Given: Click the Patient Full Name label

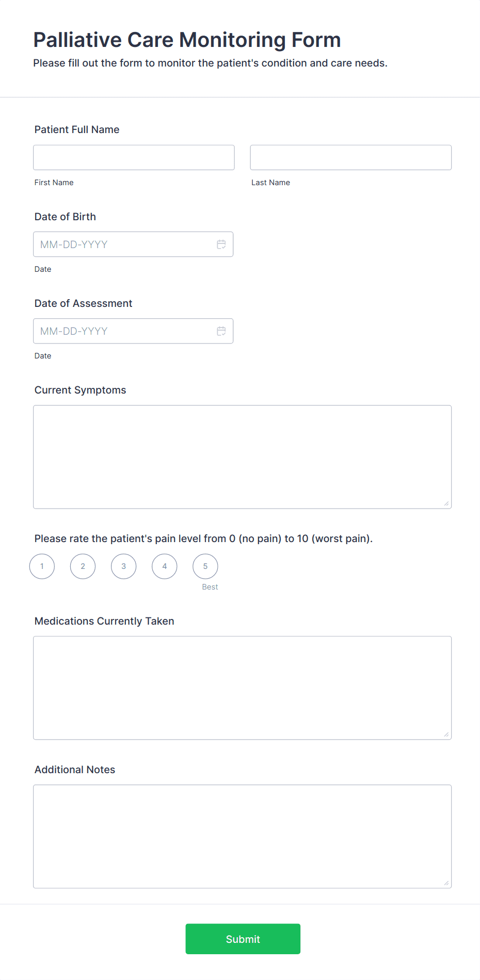Looking at the screenshot, I should point(77,129).
